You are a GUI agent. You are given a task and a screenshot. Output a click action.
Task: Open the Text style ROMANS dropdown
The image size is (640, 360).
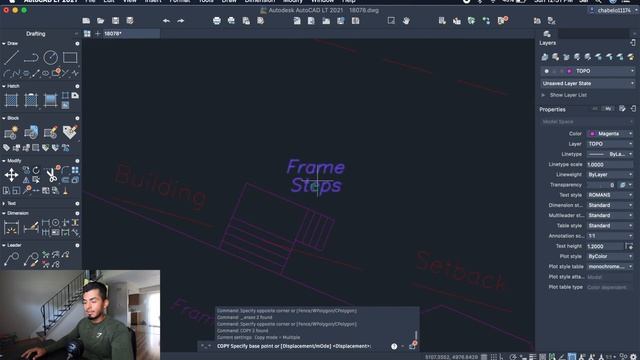(x=610, y=195)
